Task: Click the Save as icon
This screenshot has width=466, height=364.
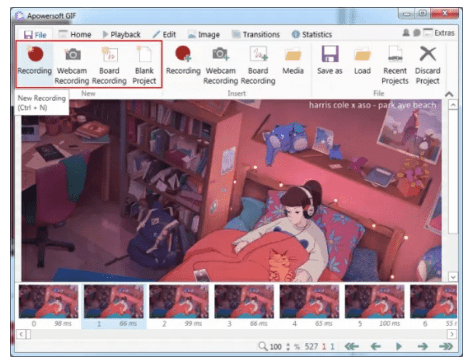Action: tap(330, 54)
